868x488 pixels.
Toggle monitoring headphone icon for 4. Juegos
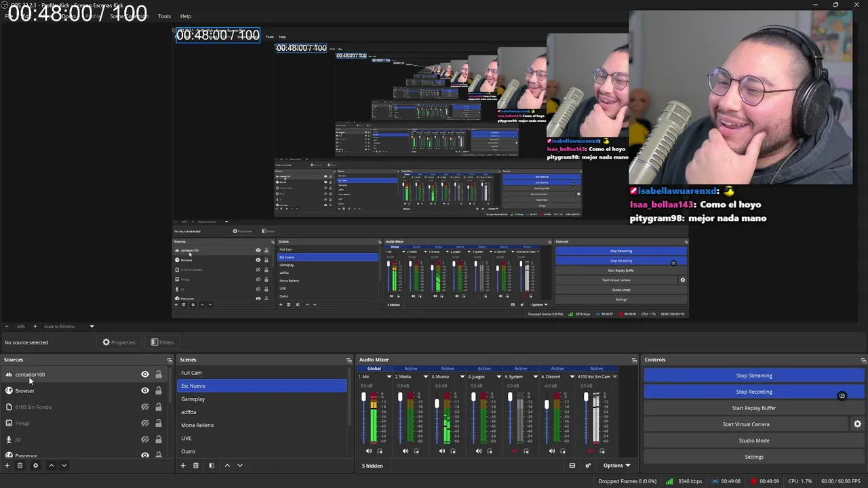tap(490, 451)
